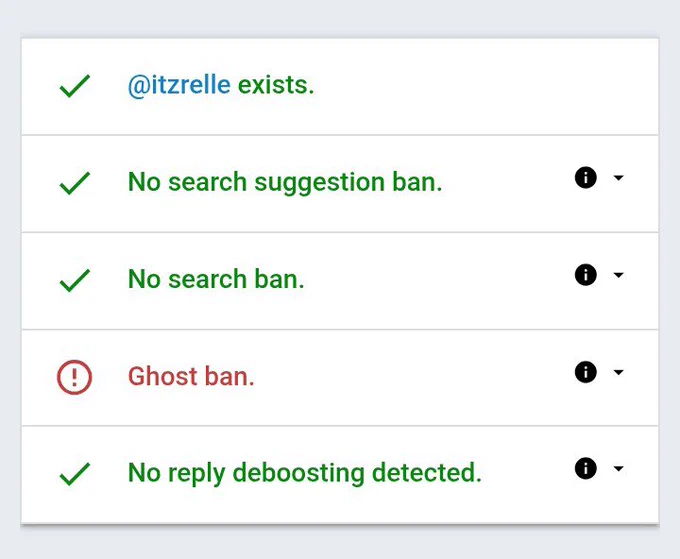
Task: Click checkmark next to No search ban
Action: point(75,280)
